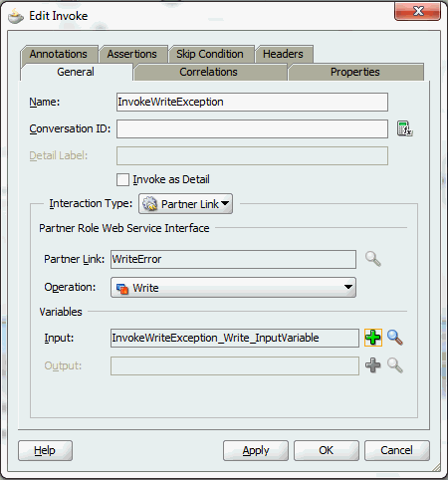Image resolution: width=448 pixels, height=480 pixels.
Task: Tick the Invoke as Detail checkbox
Action: click(122, 179)
